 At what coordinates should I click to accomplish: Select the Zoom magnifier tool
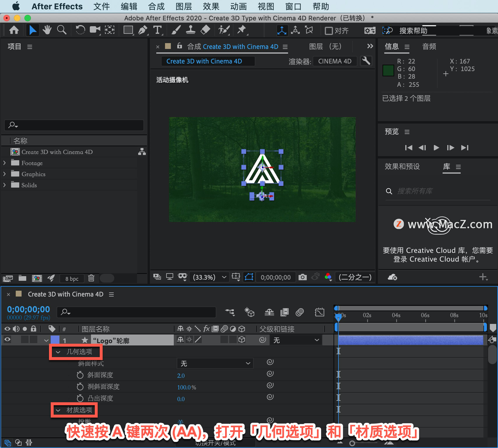coord(62,30)
